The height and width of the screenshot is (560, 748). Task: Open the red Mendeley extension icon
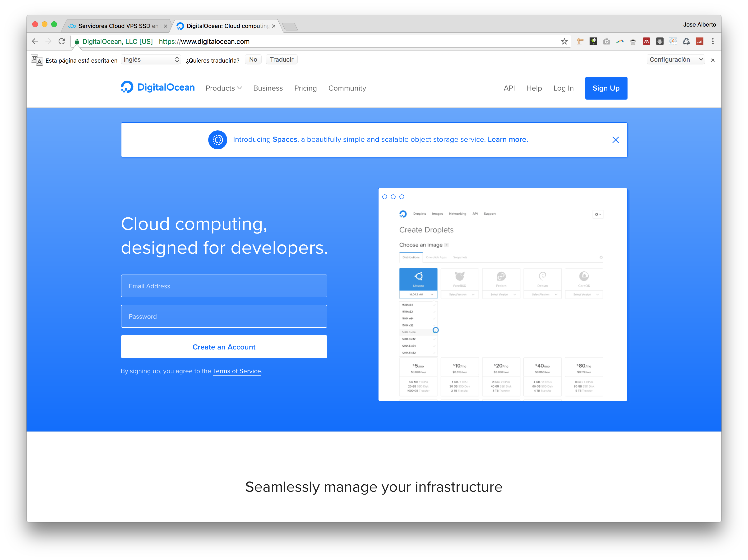tap(646, 41)
